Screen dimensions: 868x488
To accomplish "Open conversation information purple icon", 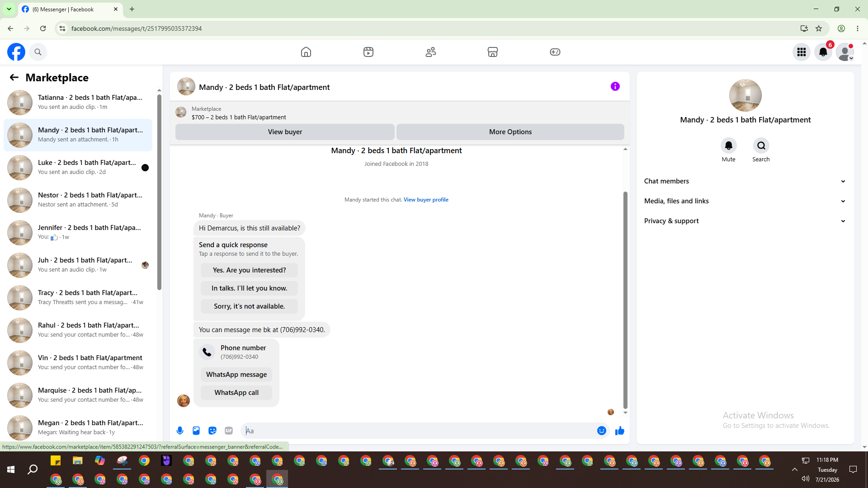I will 615,86.
